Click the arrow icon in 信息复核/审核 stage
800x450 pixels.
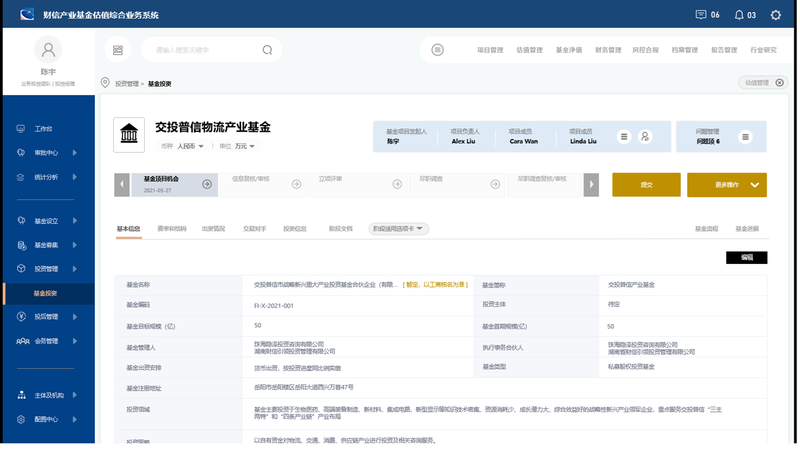pos(296,184)
